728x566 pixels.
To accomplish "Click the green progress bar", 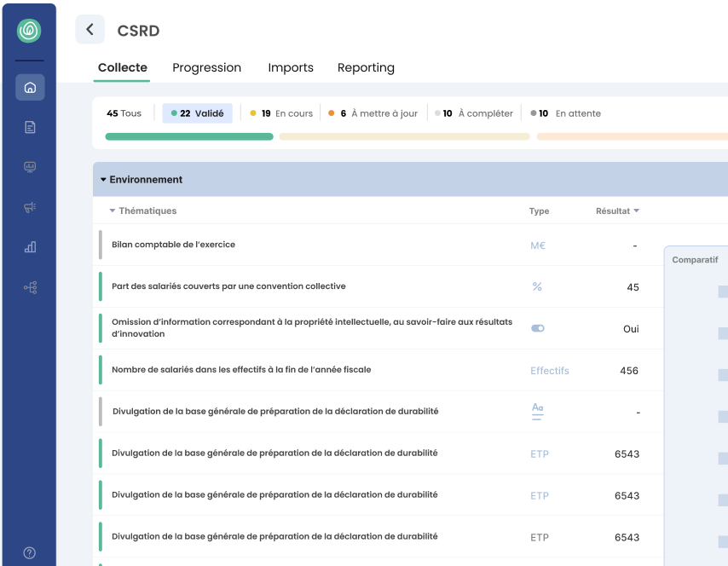I will point(188,136).
